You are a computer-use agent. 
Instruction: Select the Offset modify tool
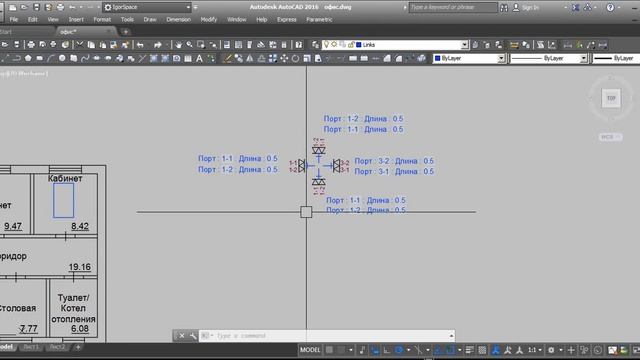point(261,58)
